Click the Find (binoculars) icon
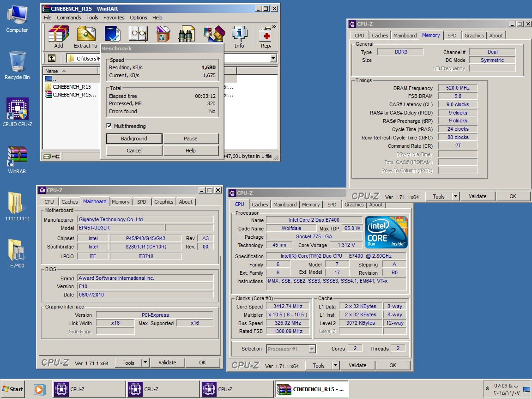Viewport: 532px width, 399px height. coord(187,34)
